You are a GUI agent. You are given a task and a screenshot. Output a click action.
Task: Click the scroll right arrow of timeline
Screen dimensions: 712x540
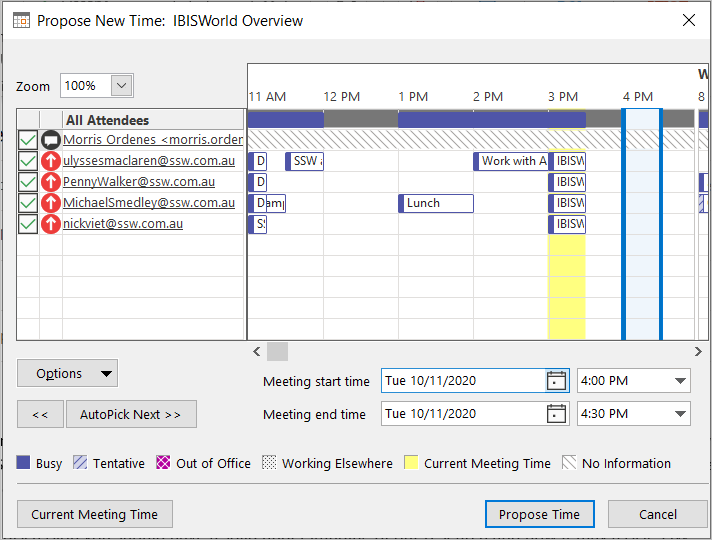(x=698, y=351)
